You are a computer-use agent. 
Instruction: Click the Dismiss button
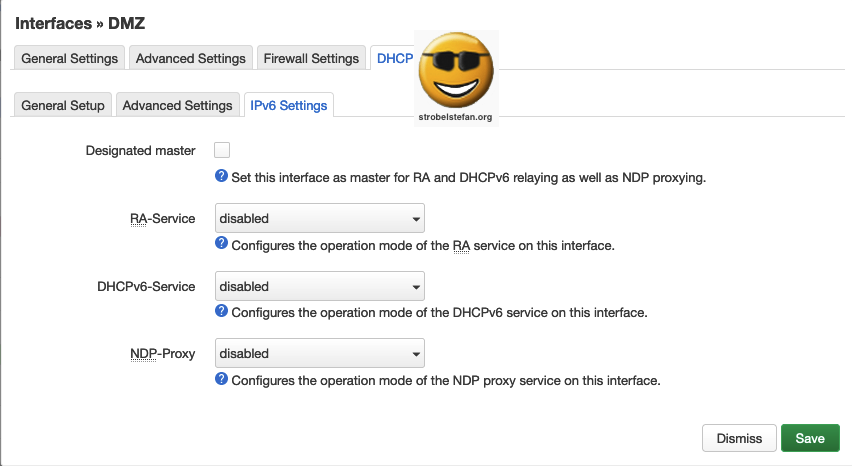click(739, 438)
